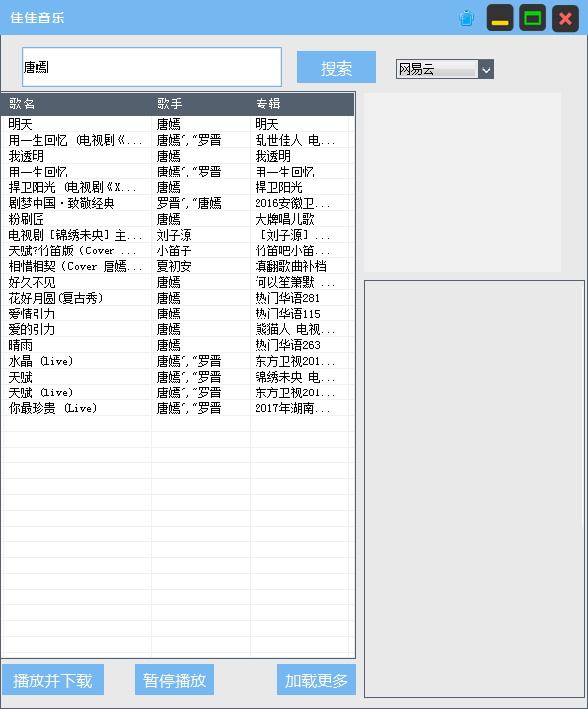Open the 网易云 source dropdown arrow
The width and height of the screenshot is (588, 709).
pos(486,70)
